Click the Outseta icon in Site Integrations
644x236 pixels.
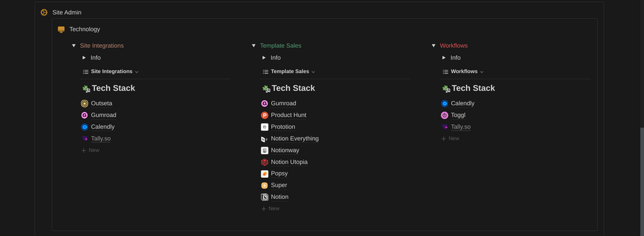(85, 104)
